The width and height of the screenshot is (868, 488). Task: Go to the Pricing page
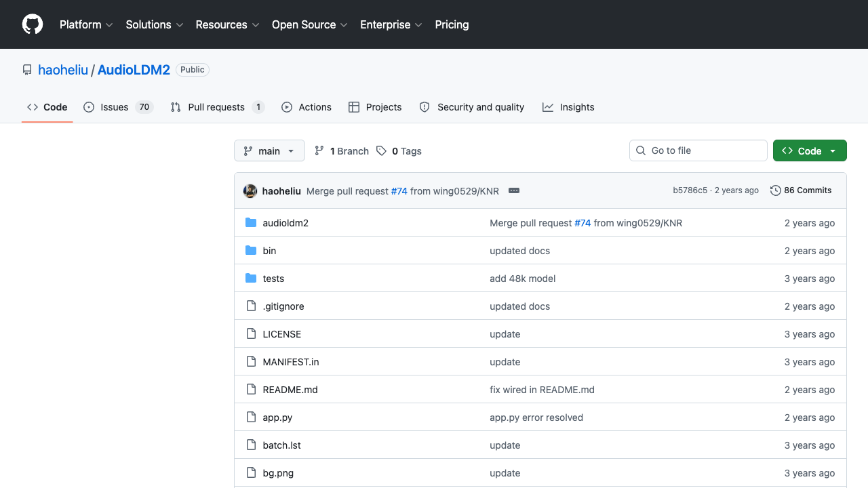pos(452,24)
